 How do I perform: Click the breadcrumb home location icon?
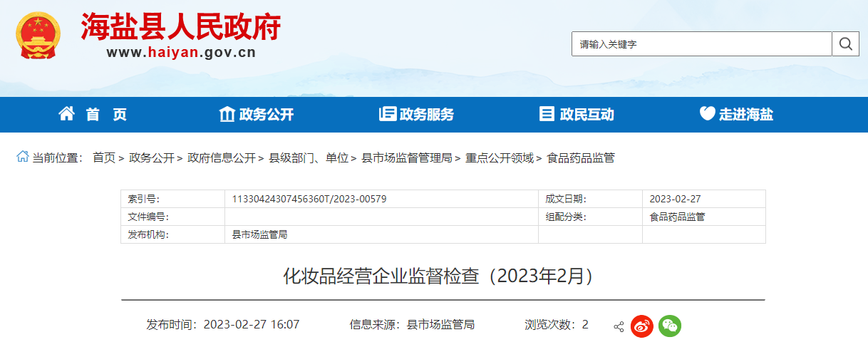coord(23,157)
